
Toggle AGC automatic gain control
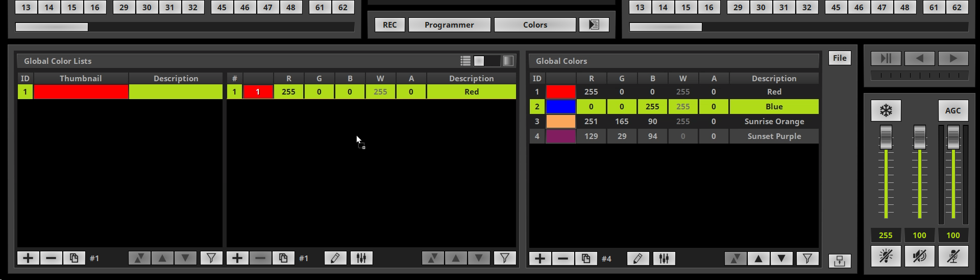coord(953,110)
